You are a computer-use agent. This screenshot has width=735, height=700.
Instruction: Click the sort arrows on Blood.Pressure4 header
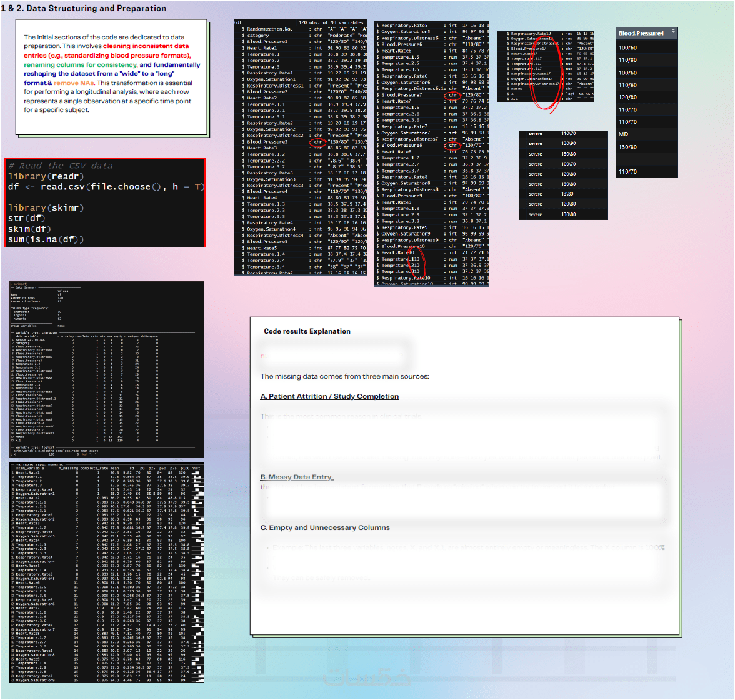pyautogui.click(x=673, y=32)
